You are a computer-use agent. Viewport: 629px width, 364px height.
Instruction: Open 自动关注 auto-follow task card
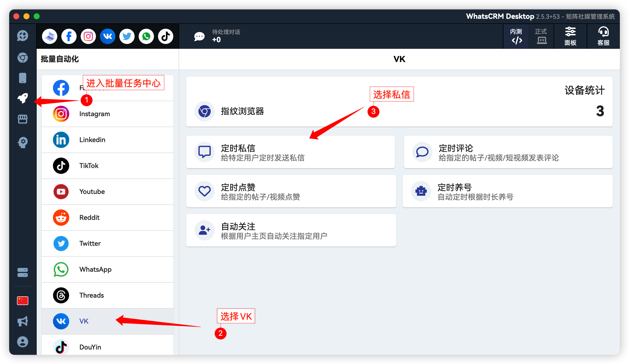click(x=291, y=230)
